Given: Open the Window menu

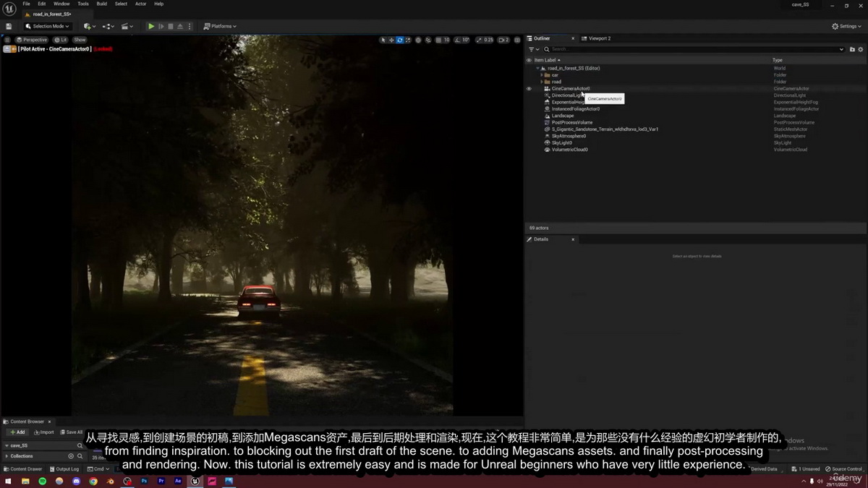Looking at the screenshot, I should (x=61, y=4).
